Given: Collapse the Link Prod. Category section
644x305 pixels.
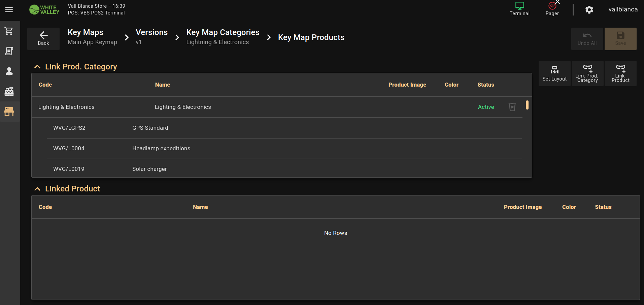Looking at the screenshot, I should tap(37, 67).
